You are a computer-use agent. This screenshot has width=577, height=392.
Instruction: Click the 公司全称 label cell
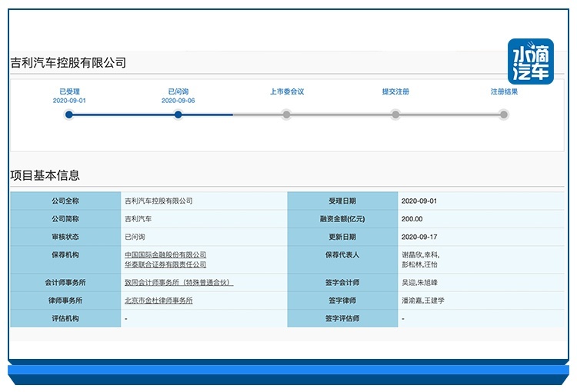pyautogui.click(x=65, y=201)
